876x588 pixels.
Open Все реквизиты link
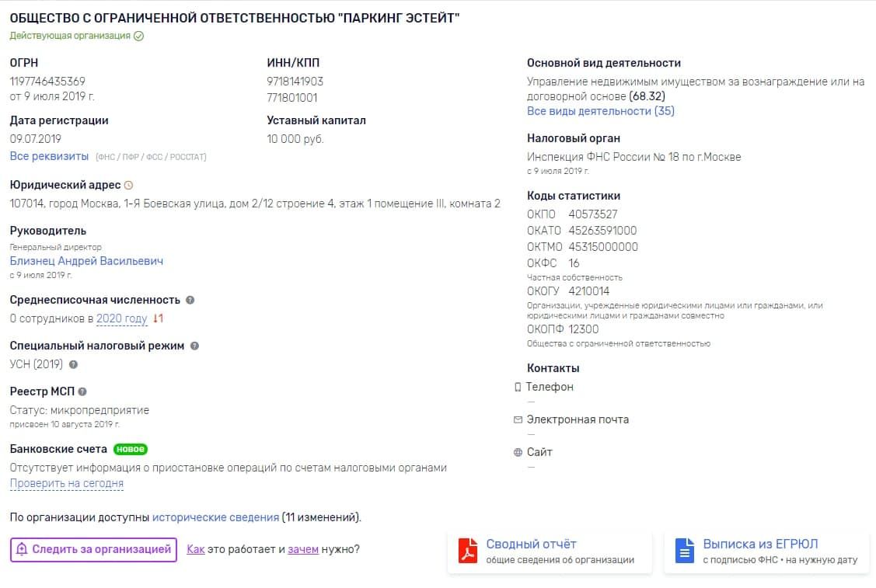point(49,156)
